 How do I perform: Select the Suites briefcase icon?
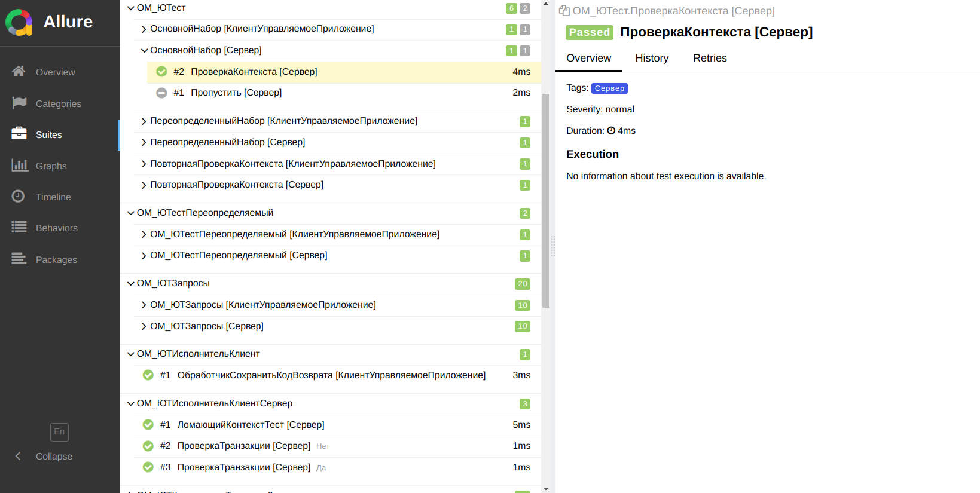[x=19, y=133]
